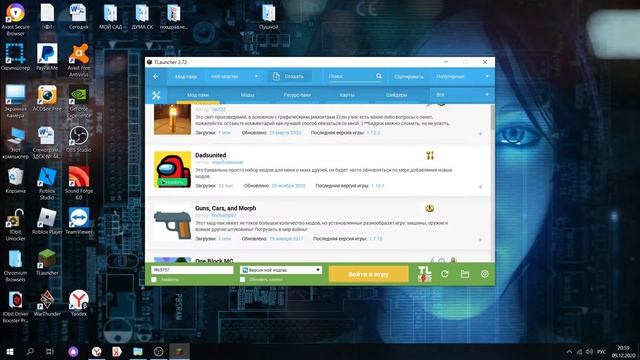Switch to the Моды tab
The height and width of the screenshot is (360, 640).
(247, 95)
